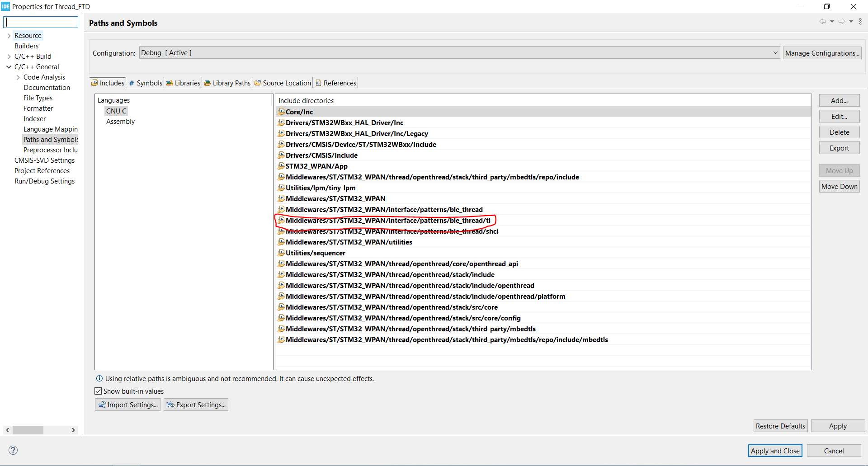Expand the C/C++ Build tree node
The height and width of the screenshot is (466, 868).
9,56
